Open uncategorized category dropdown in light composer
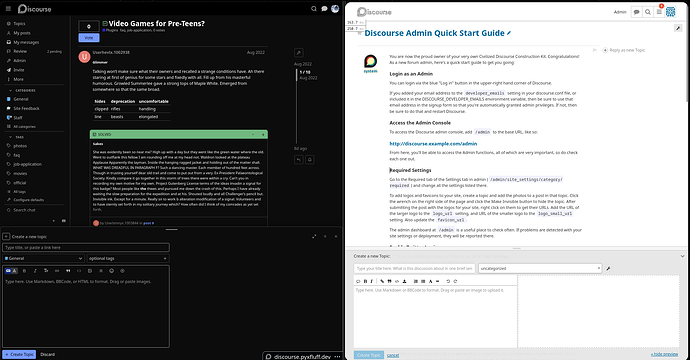The image size is (690, 360). point(540,268)
